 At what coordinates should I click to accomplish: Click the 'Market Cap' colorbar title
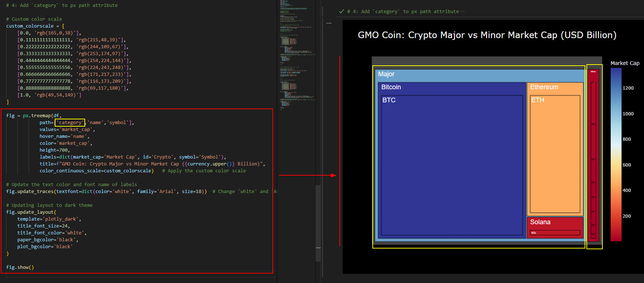(625, 63)
